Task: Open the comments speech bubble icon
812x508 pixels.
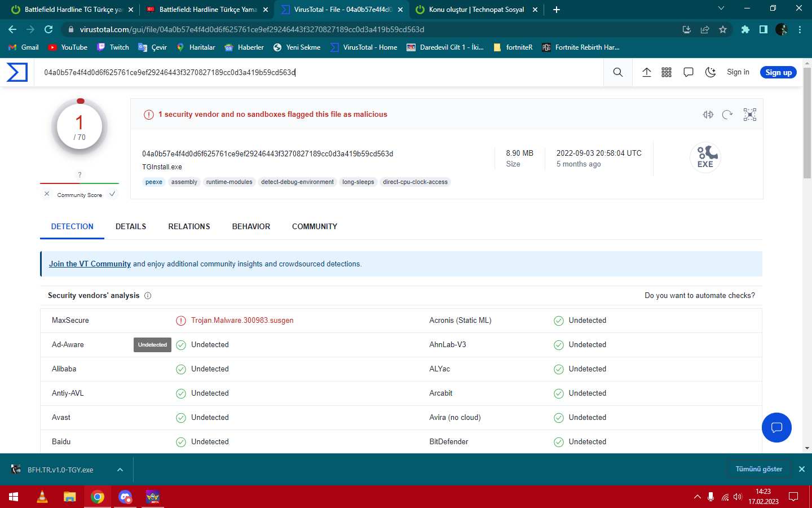Action: (x=689, y=72)
